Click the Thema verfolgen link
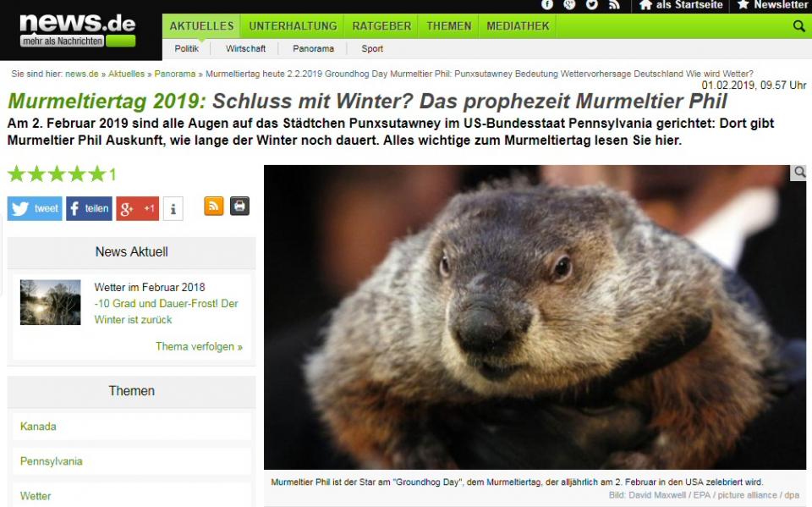 [x=199, y=346]
